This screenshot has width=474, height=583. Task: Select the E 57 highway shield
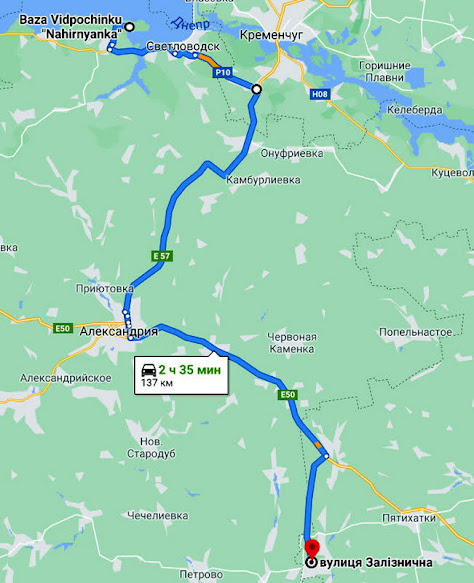(x=162, y=256)
